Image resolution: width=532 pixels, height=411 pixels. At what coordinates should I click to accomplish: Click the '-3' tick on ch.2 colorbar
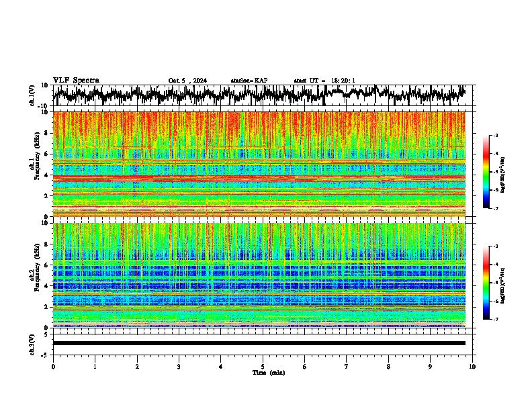[x=495, y=246]
